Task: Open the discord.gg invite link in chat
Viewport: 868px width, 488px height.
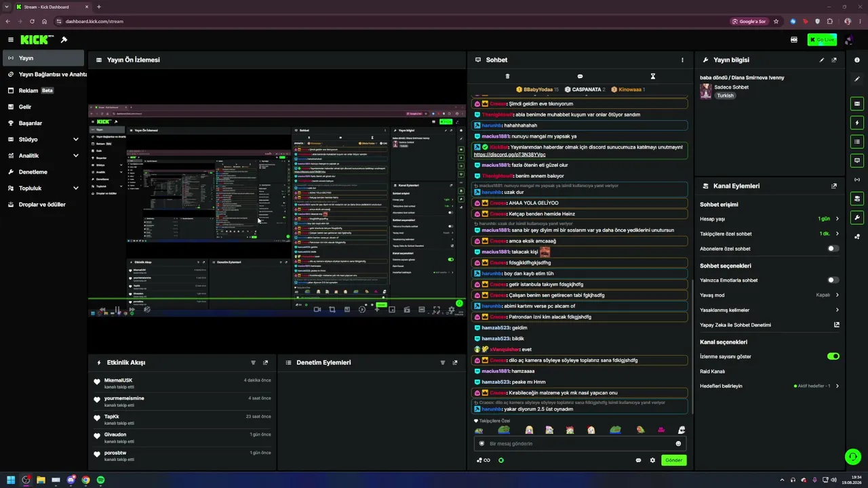Action: point(509,155)
